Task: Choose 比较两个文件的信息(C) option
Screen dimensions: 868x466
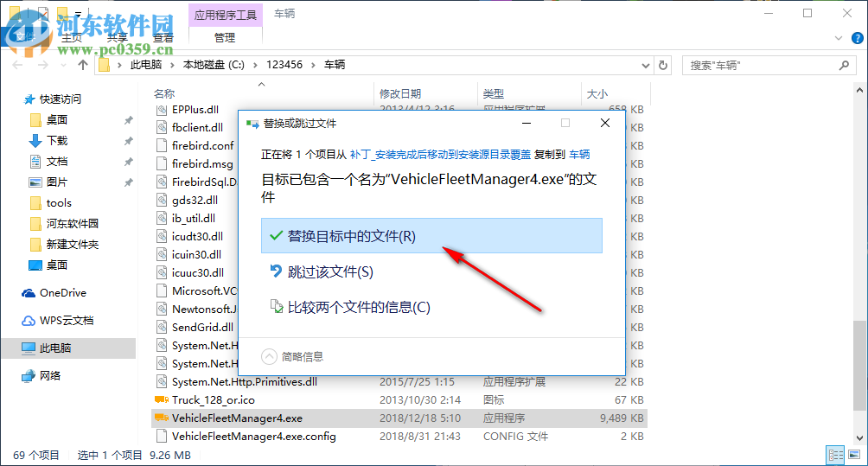Action: (x=349, y=307)
